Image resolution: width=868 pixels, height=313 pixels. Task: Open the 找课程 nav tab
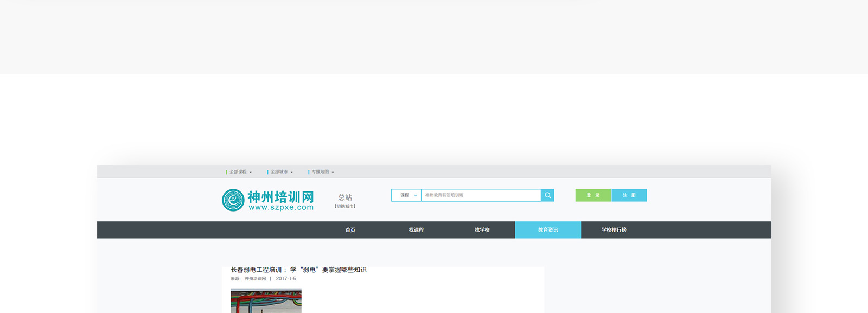tap(416, 230)
